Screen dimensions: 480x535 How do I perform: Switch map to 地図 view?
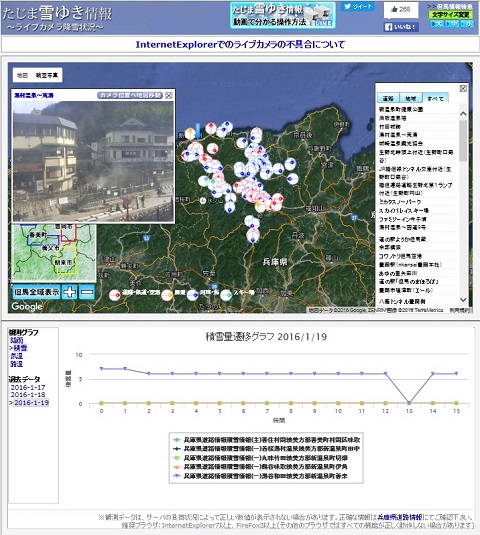[23, 75]
